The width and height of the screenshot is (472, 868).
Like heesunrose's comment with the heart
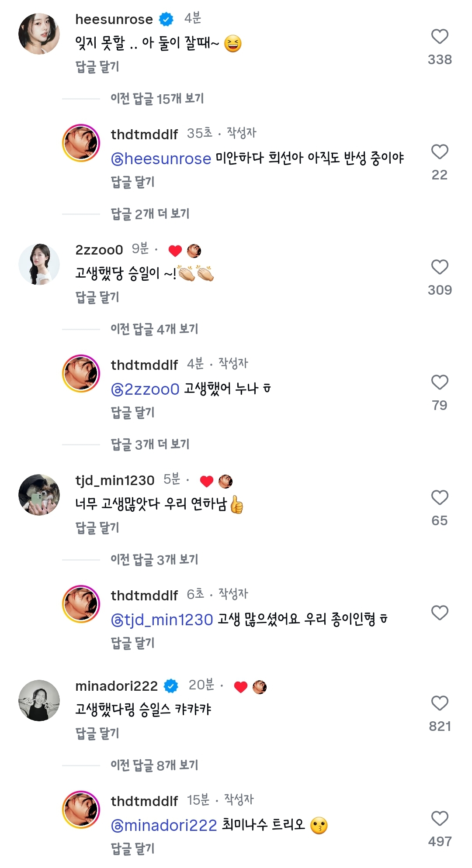click(x=440, y=37)
